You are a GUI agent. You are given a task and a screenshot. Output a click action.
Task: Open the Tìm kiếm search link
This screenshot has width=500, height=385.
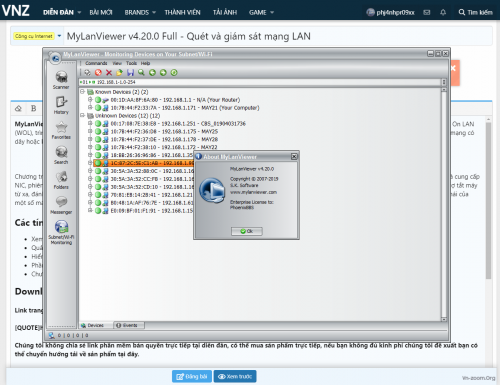476,12
